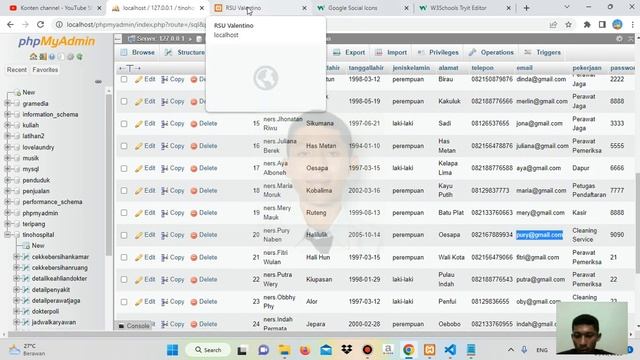Viewport: 640px width, 360px height.
Task: Expand the cekkebersihankamar table node
Action: (x=16, y=257)
